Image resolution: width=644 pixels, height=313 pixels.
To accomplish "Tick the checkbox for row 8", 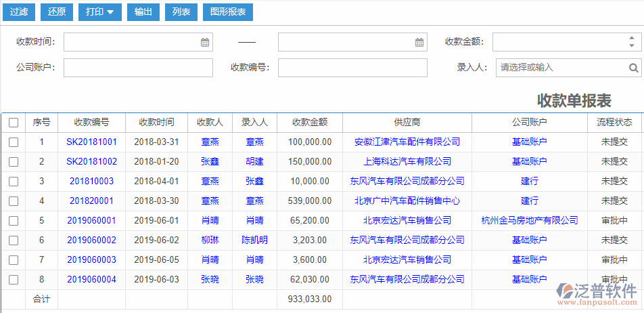I will 14,280.
